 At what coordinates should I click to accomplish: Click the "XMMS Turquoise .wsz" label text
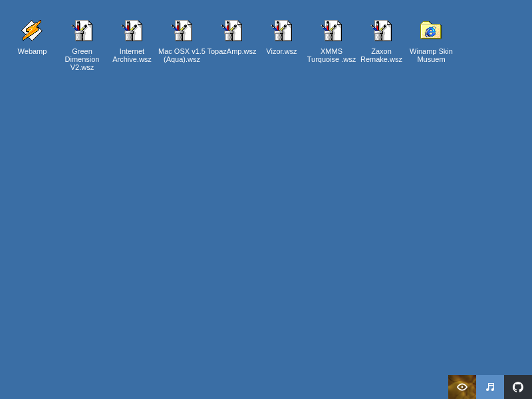click(331, 55)
